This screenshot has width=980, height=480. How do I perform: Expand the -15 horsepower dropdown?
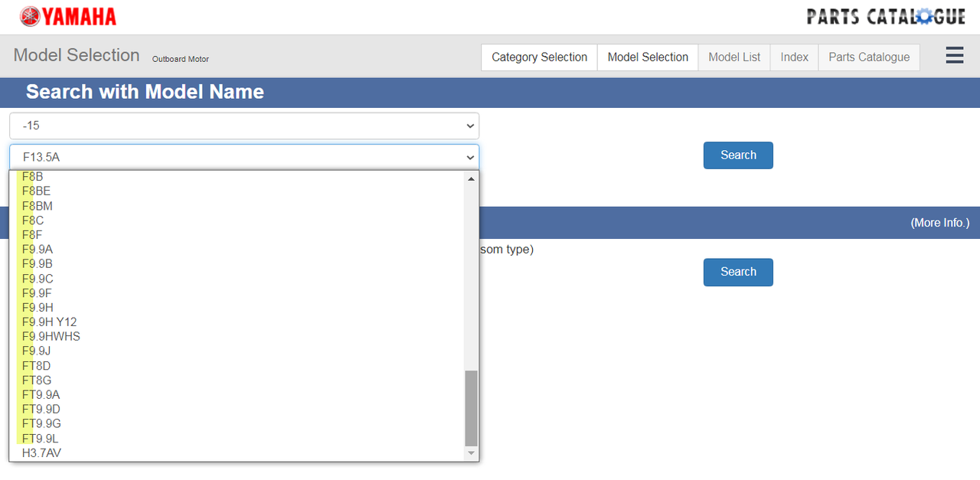(x=244, y=126)
